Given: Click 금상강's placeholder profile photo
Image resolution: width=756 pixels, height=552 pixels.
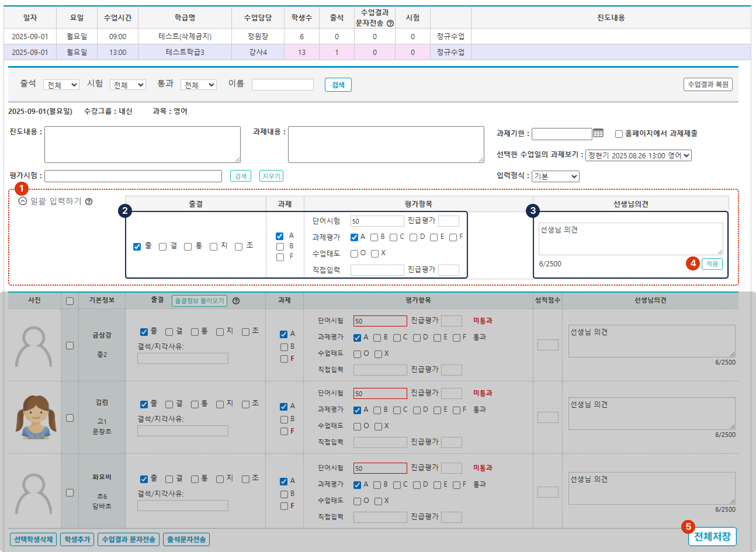Looking at the screenshot, I should (34, 346).
